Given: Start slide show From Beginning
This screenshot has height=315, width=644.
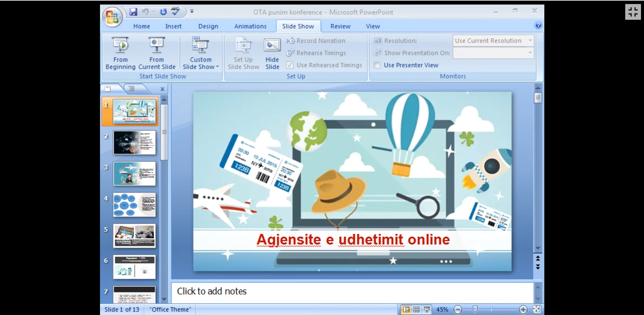Looking at the screenshot, I should pyautogui.click(x=120, y=53).
